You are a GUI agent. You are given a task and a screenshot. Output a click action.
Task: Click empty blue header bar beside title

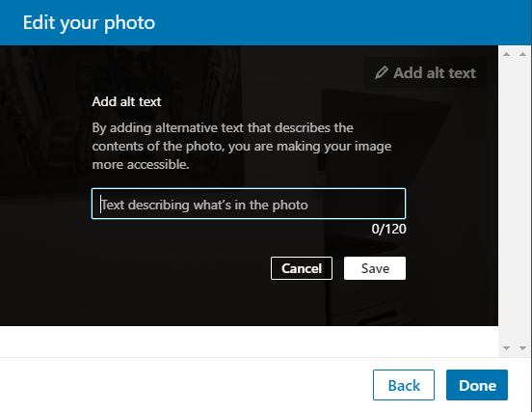[339, 22]
